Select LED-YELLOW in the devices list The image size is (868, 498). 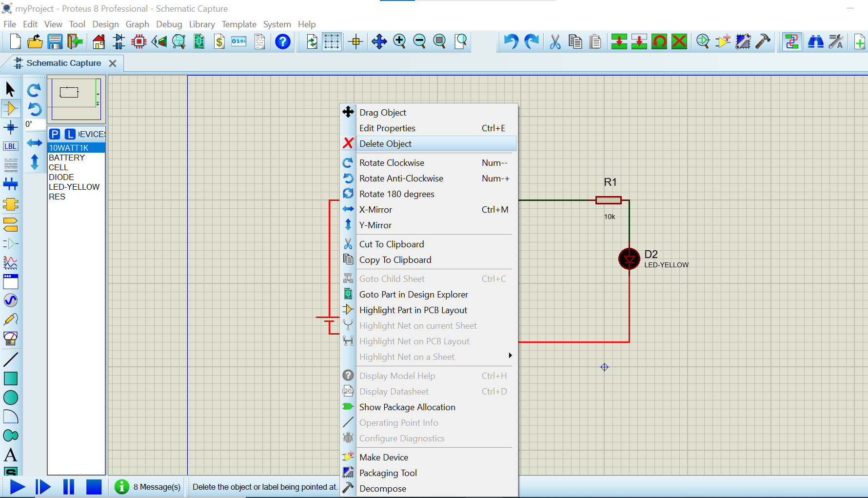[x=74, y=187]
